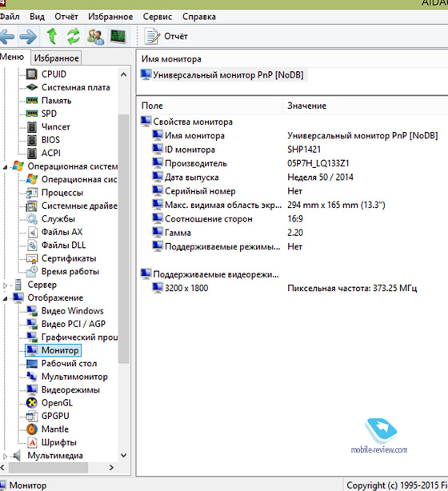Open the Справка menu
This screenshot has width=448, height=491.
199,17
